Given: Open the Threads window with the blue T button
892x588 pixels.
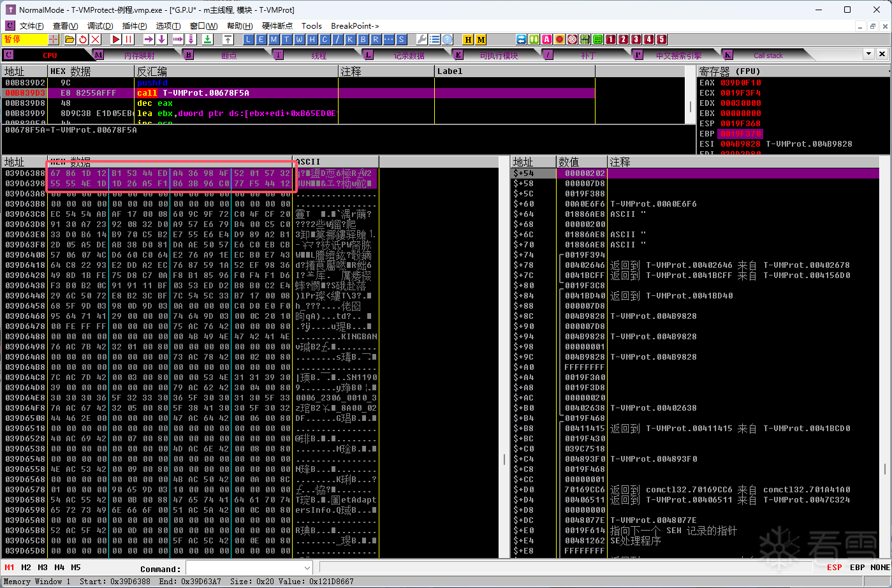Looking at the screenshot, I should point(286,40).
